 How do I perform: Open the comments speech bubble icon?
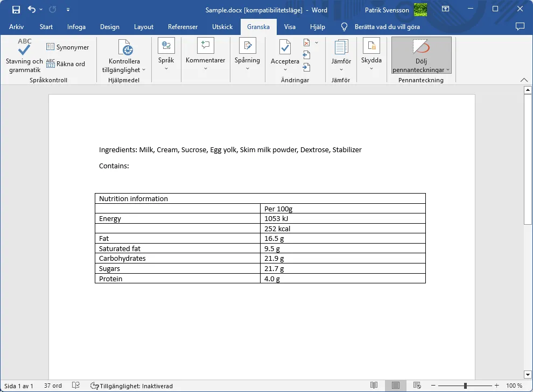pyautogui.click(x=520, y=26)
